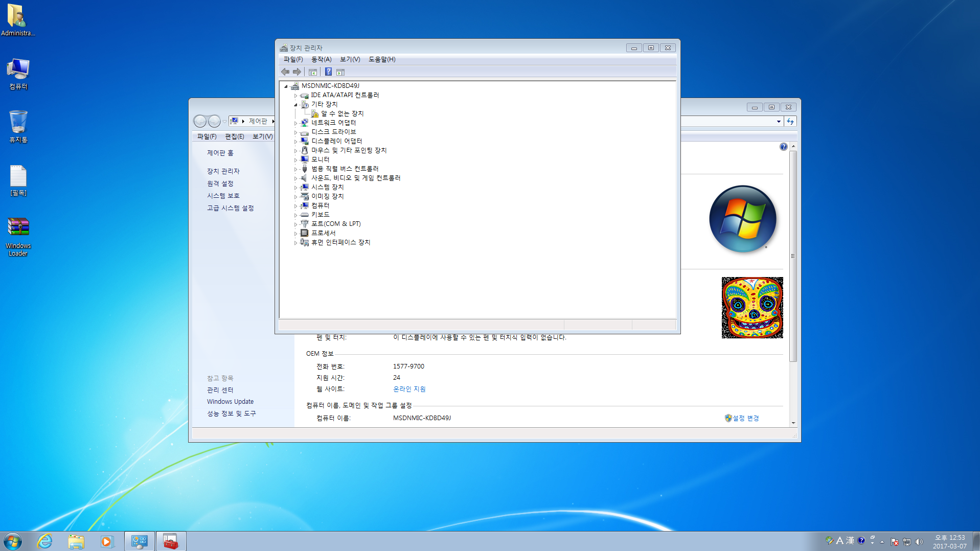Open 제어판 홈 link in sidebar
The image size is (980, 551).
point(220,153)
